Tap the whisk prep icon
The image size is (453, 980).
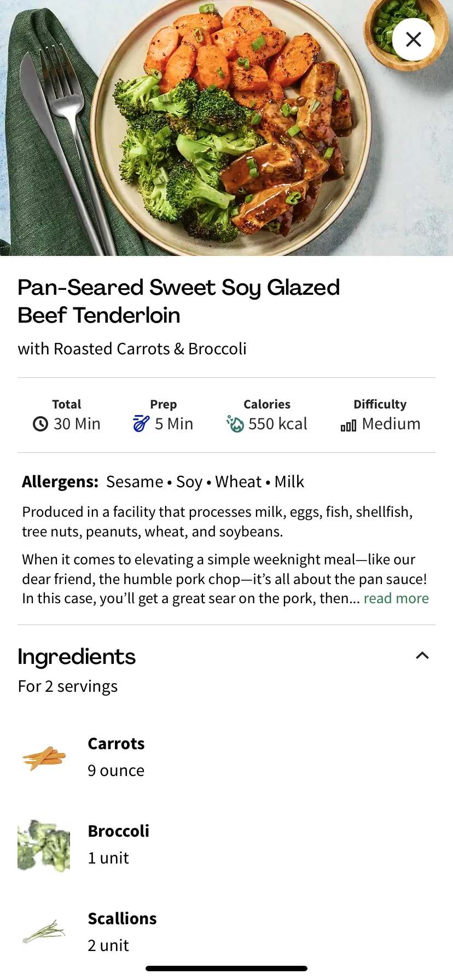click(141, 423)
